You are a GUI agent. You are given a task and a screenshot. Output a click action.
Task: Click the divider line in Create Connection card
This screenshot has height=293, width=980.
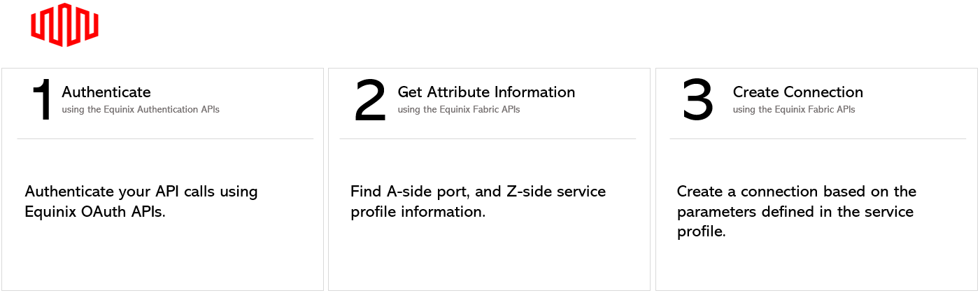(818, 138)
